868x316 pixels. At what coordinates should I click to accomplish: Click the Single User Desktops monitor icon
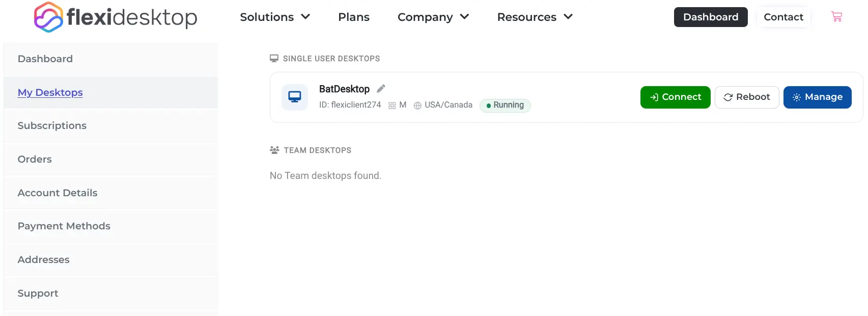pyautogui.click(x=274, y=59)
